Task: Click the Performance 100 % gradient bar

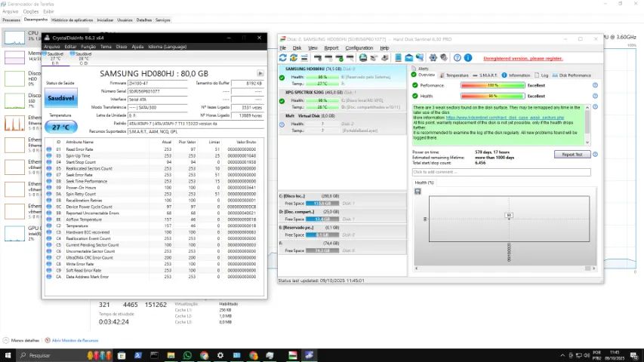Action: [x=492, y=85]
